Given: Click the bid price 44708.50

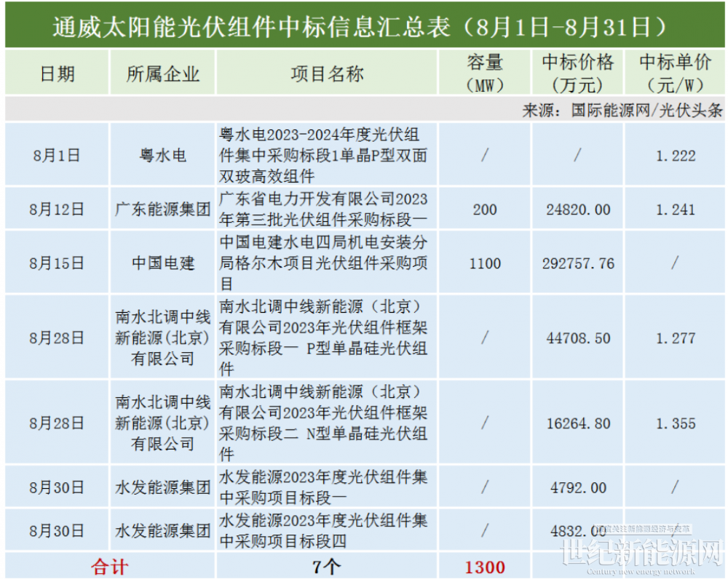Looking at the screenshot, I should click(578, 338).
